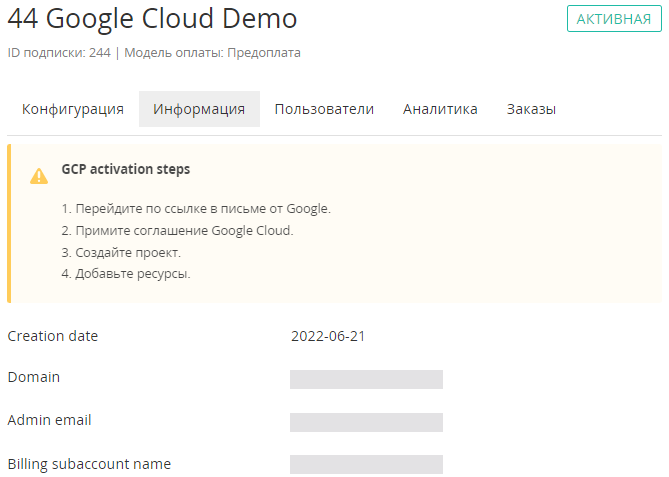This screenshot has width=669, height=477.
Task: Click the redacted Domain value field
Action: coord(366,379)
